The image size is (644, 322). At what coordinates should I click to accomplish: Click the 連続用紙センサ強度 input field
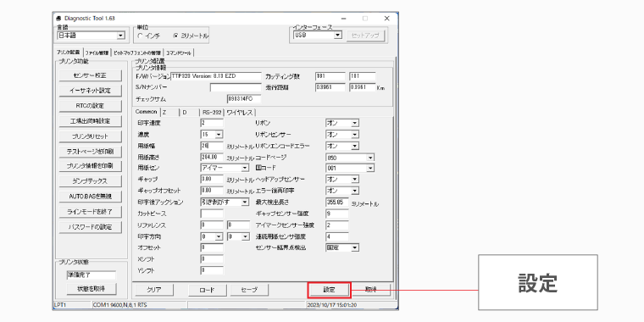tap(336, 236)
